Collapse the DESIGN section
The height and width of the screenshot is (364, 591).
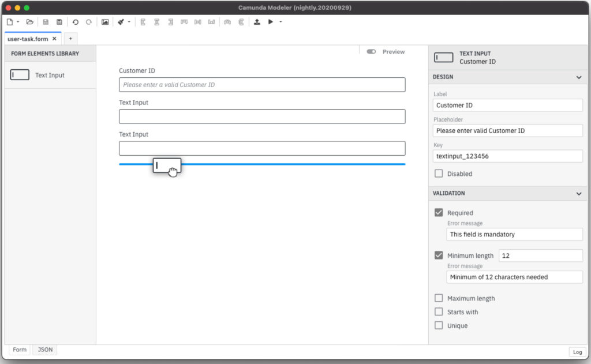point(578,77)
